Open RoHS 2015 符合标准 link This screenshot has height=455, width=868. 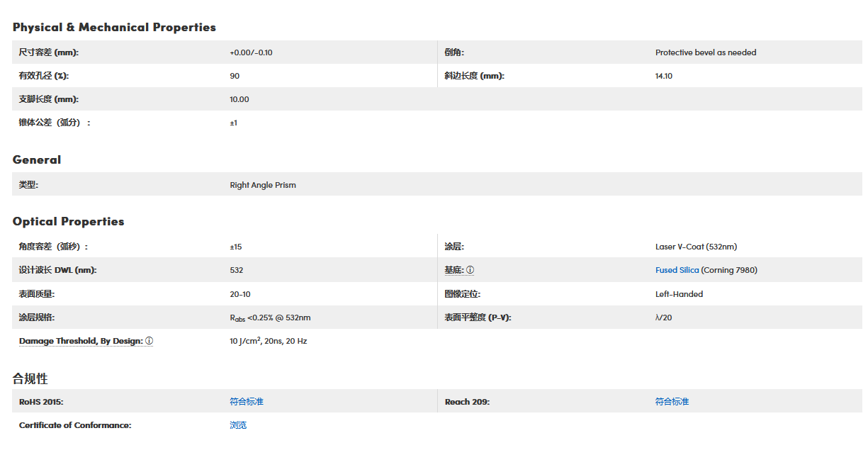click(x=247, y=402)
